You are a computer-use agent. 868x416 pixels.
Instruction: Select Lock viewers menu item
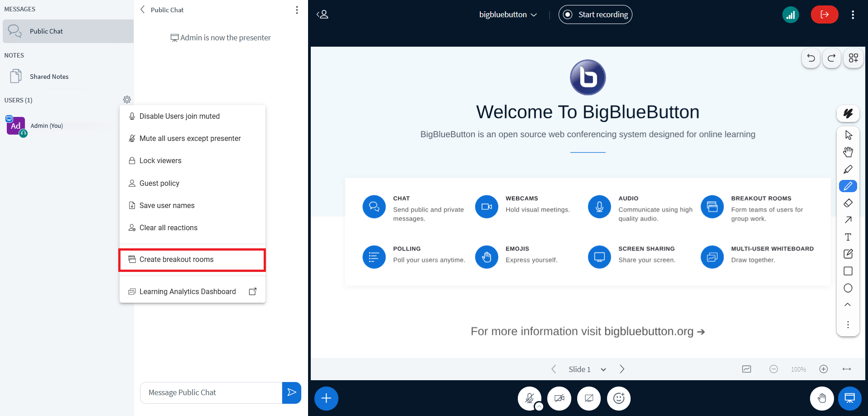193,160
